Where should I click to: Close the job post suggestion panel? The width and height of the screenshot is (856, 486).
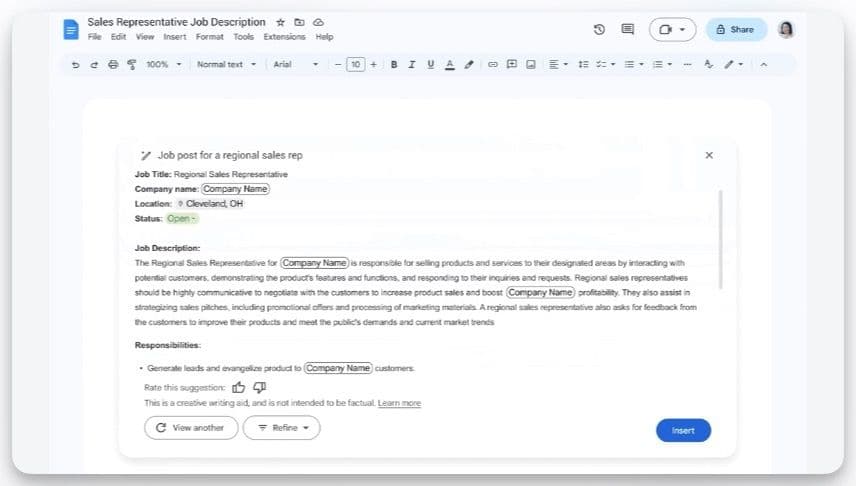click(x=709, y=155)
